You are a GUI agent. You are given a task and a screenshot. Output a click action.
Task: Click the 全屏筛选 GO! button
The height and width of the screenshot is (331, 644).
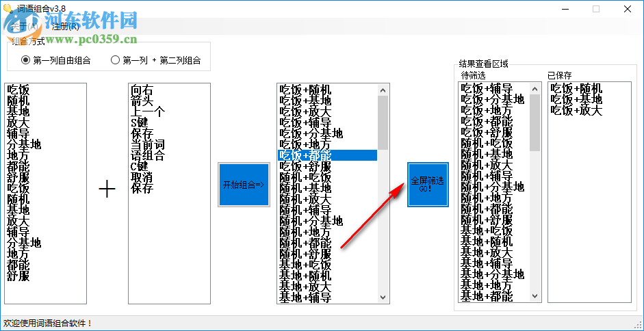tap(428, 185)
